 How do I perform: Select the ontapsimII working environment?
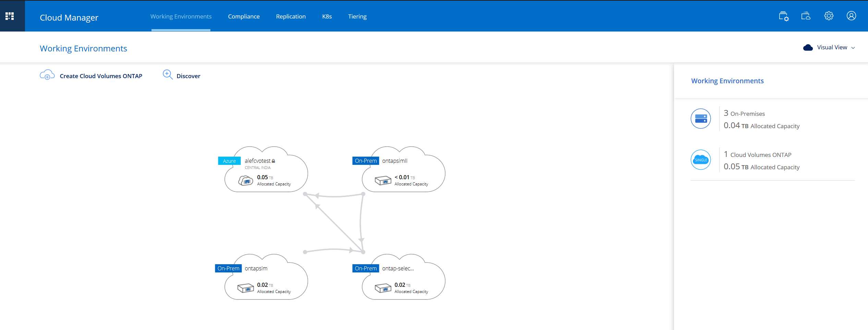pos(403,169)
